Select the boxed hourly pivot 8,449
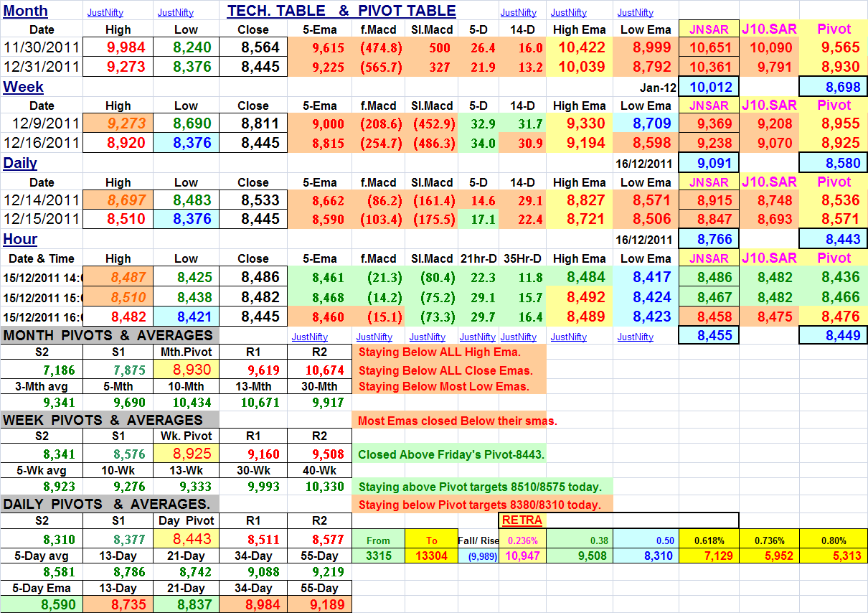The width and height of the screenshot is (868, 613). coord(834,335)
